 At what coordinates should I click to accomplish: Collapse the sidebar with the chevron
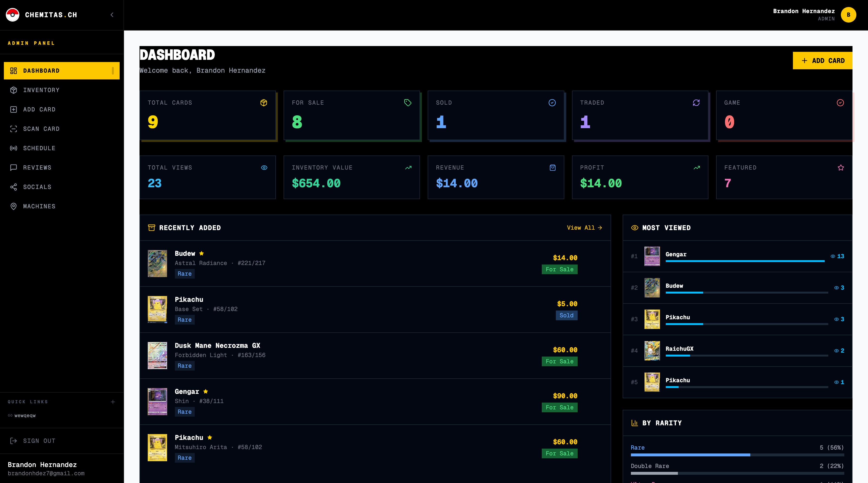coord(112,15)
